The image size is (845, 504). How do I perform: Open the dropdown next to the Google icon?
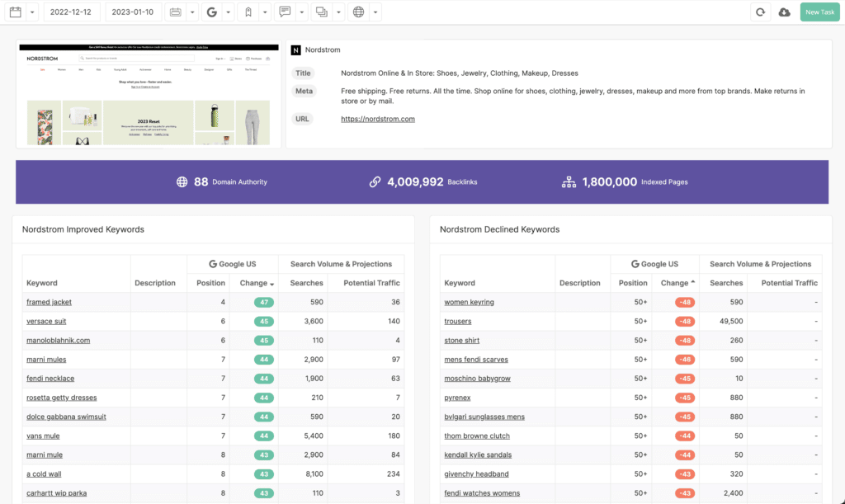click(x=229, y=12)
